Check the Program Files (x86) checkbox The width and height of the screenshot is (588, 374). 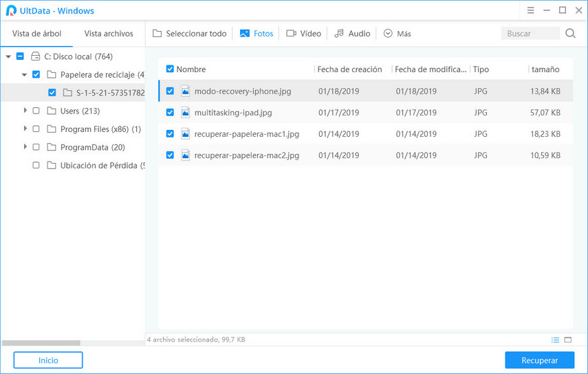[36, 129]
